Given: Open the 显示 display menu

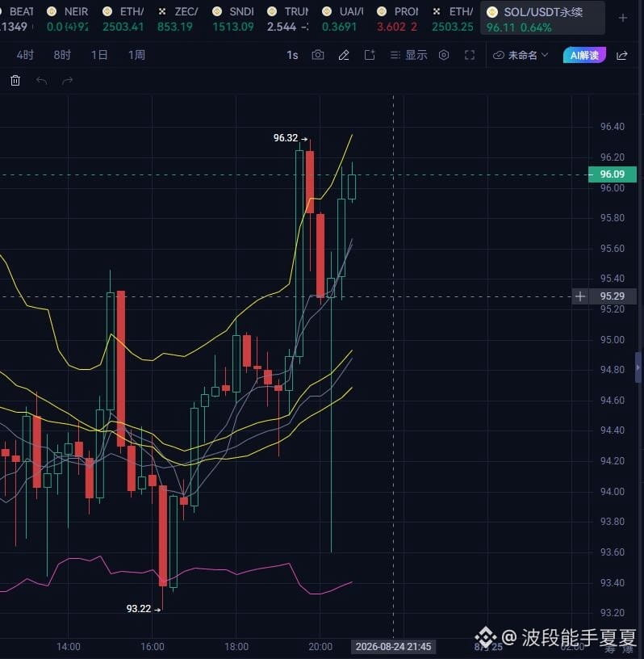Looking at the screenshot, I should point(408,55).
